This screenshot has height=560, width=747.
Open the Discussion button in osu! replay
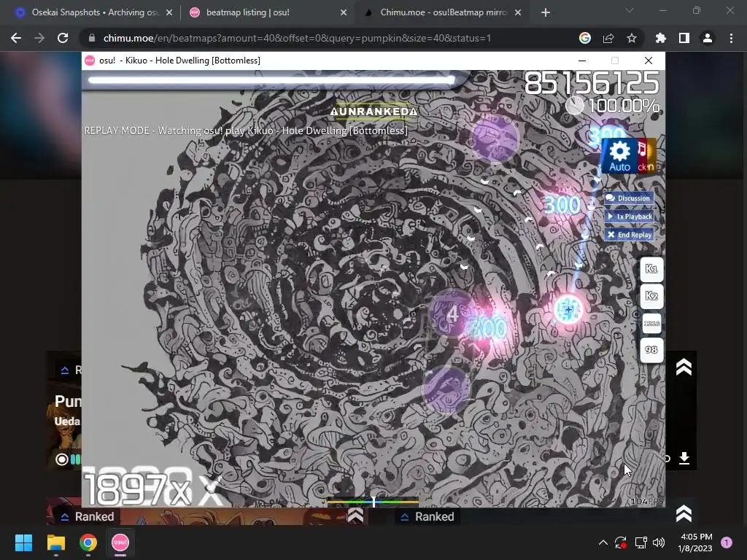coord(629,198)
